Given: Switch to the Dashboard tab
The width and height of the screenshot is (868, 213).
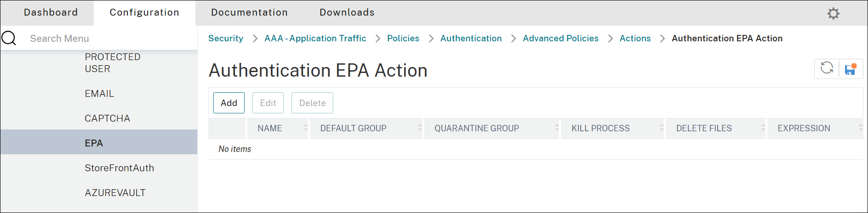Looking at the screenshot, I should pos(51,12).
